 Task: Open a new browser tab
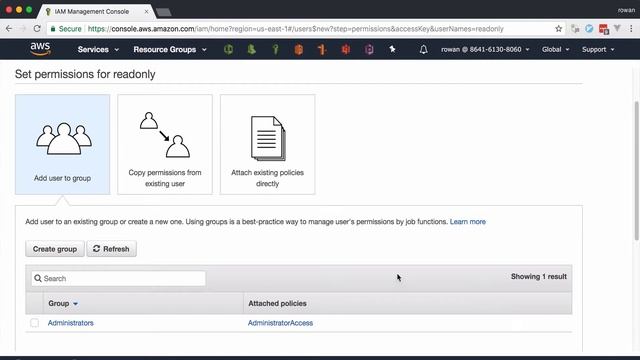click(164, 12)
